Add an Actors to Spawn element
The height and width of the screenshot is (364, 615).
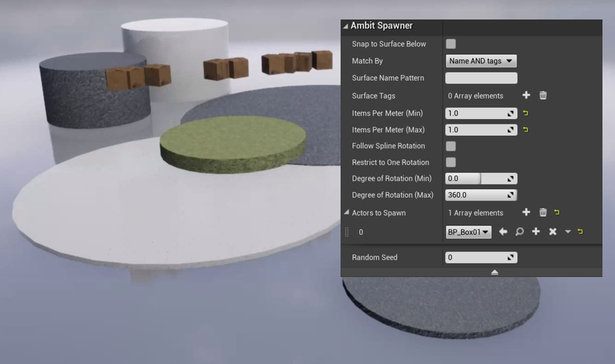coord(527,212)
